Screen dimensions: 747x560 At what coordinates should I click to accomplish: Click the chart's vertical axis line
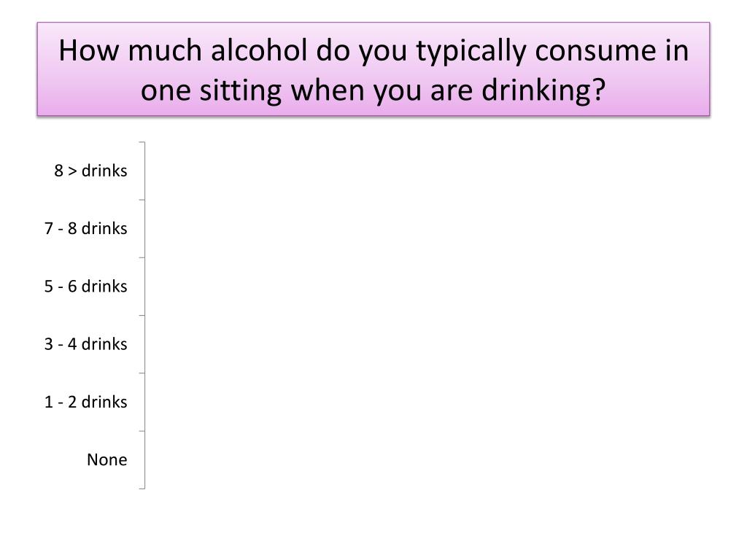[144, 315]
